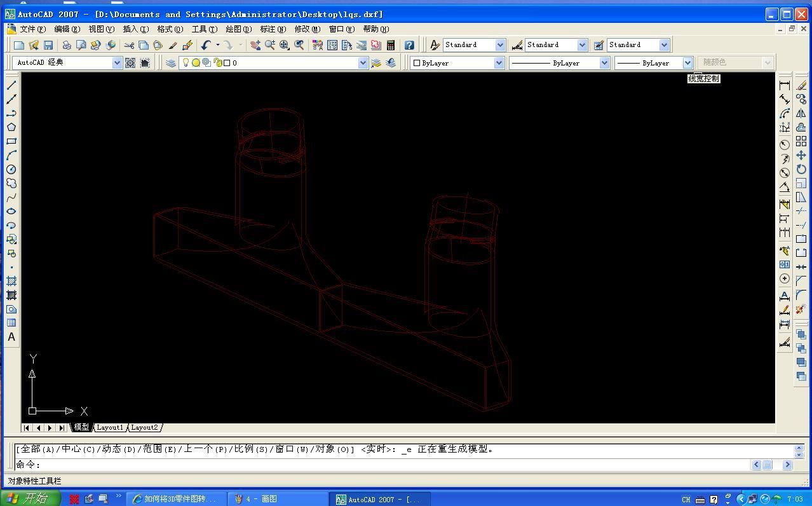The height and width of the screenshot is (506, 812).
Task: Click the CH language indicator in tray
Action: (686, 500)
